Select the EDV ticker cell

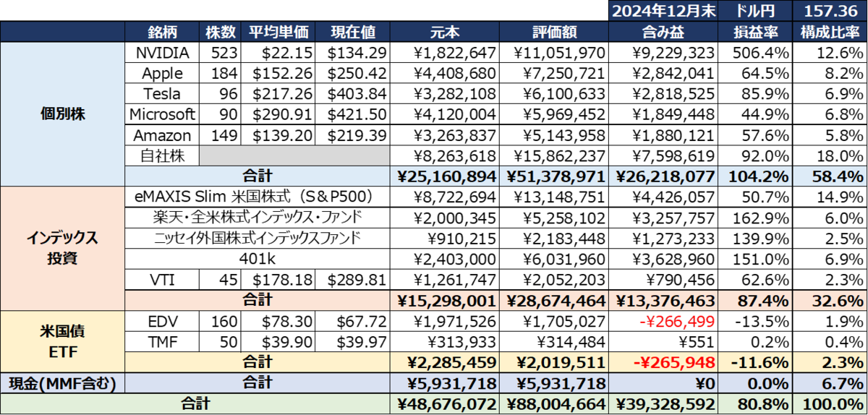pos(162,320)
